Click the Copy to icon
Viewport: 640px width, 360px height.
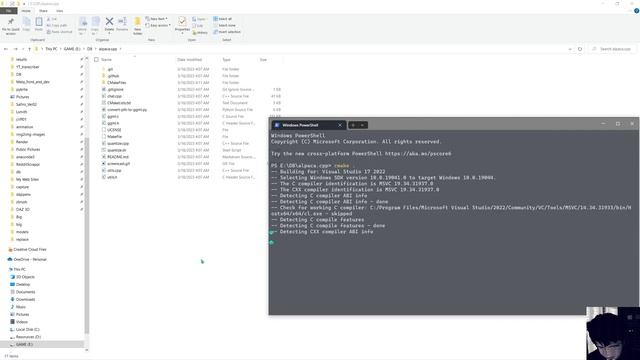(95, 22)
